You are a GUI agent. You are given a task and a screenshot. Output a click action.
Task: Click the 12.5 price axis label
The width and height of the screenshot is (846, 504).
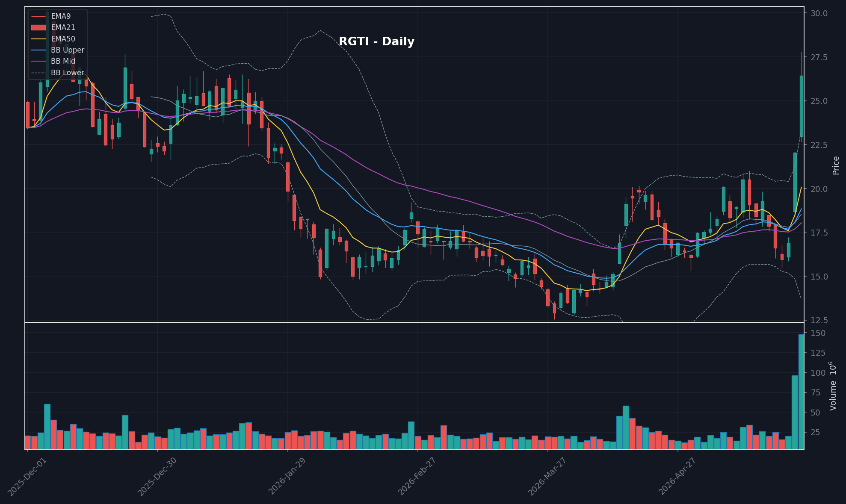819,320
